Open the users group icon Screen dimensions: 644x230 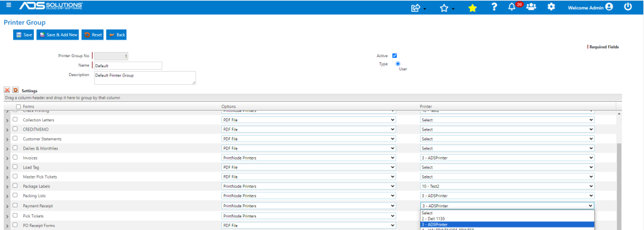[x=531, y=7]
